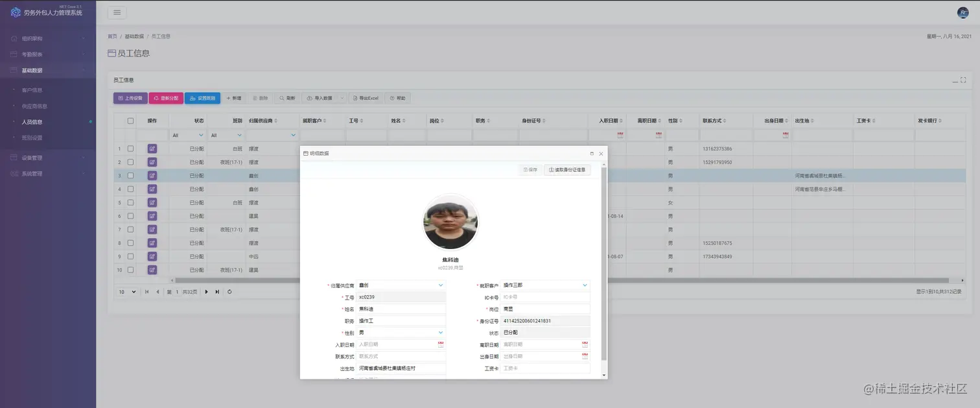980x408 pixels.
Task: Click the 上传设备 button
Action: tap(130, 98)
